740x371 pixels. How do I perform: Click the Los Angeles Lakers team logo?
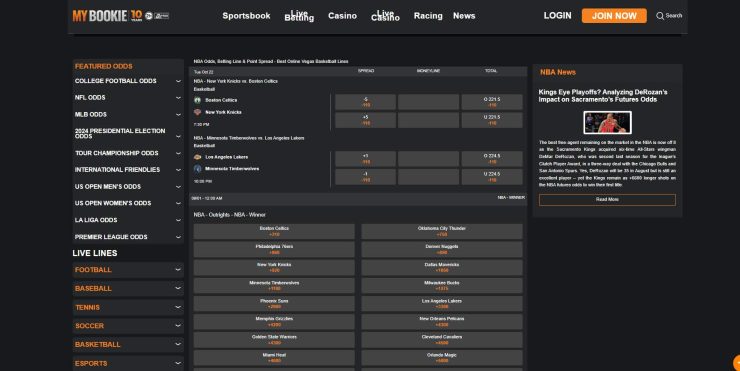pos(198,157)
